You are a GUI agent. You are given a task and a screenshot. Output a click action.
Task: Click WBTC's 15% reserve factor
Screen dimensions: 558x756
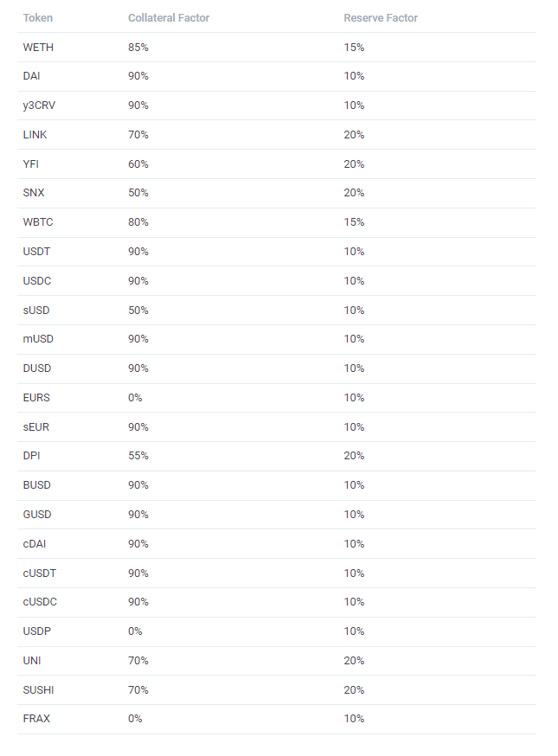coord(354,222)
